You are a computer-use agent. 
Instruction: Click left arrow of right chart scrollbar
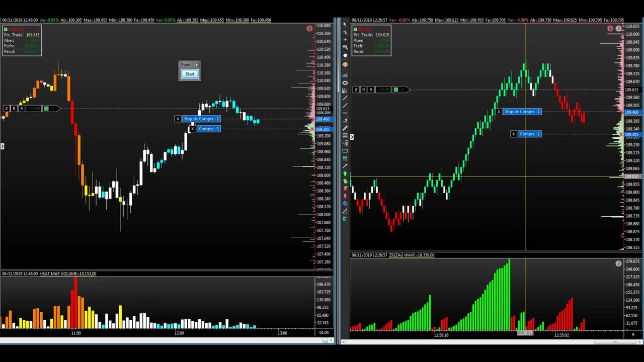tap(343, 342)
